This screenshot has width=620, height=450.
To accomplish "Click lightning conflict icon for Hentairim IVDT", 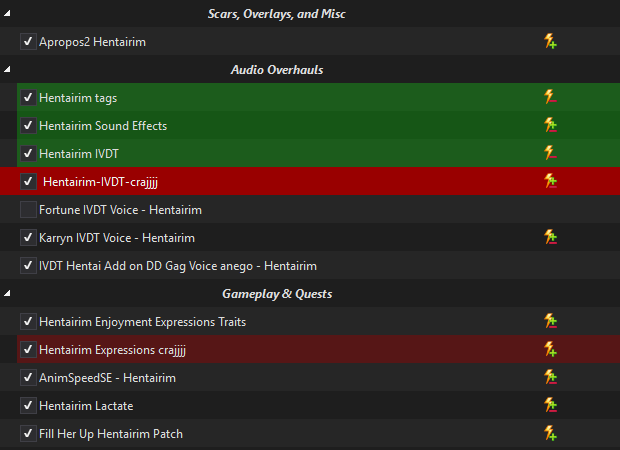I will click(x=550, y=153).
